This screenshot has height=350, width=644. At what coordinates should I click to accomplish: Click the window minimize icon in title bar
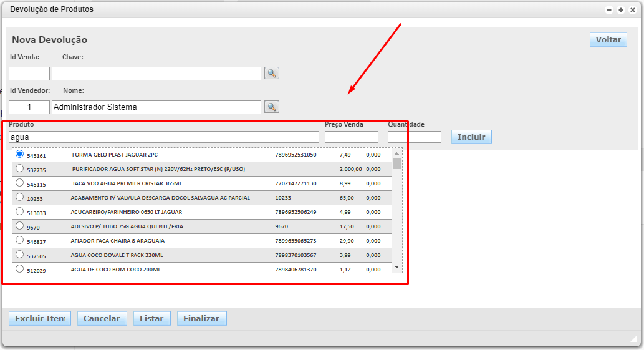click(x=609, y=10)
